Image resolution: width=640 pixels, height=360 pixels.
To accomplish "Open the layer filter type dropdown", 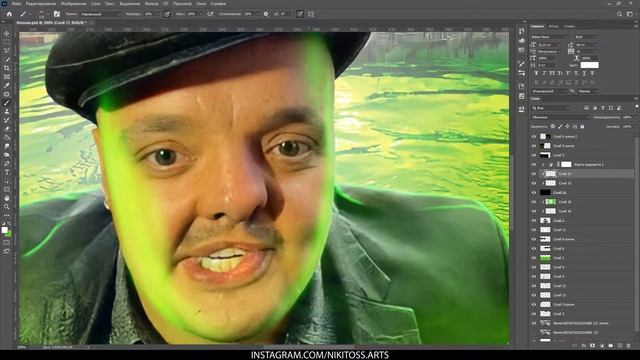I will (551, 108).
